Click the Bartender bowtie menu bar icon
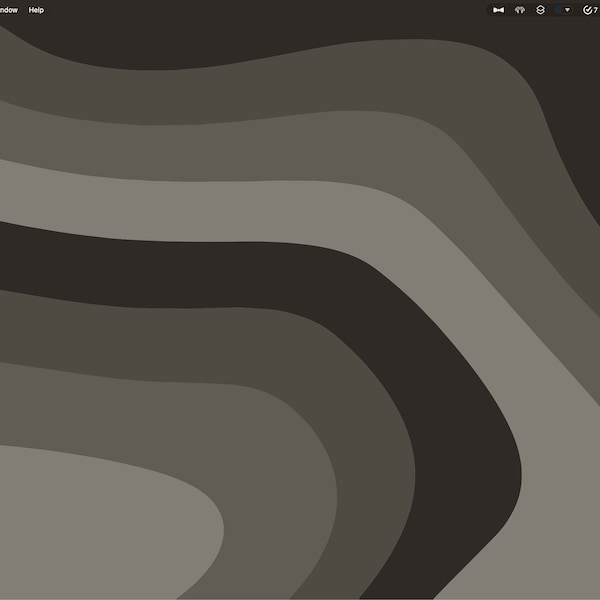The width and height of the screenshot is (600, 600). click(498, 10)
